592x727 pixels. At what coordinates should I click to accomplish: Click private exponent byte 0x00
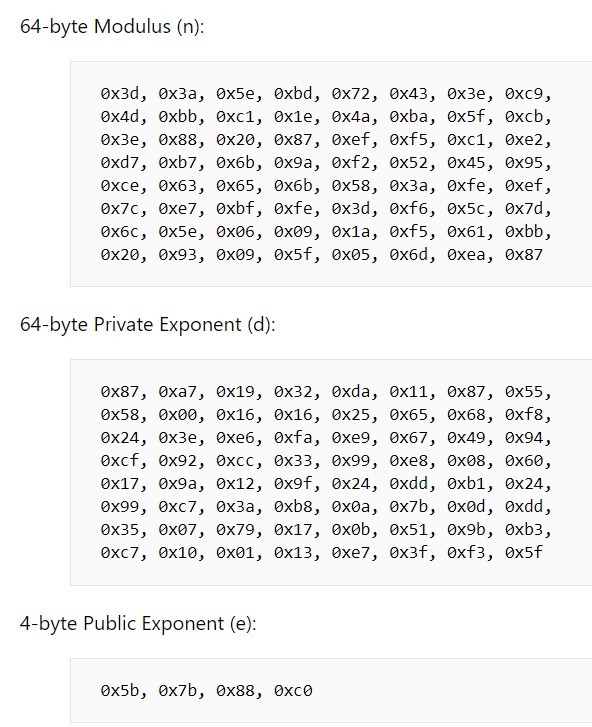(178, 415)
